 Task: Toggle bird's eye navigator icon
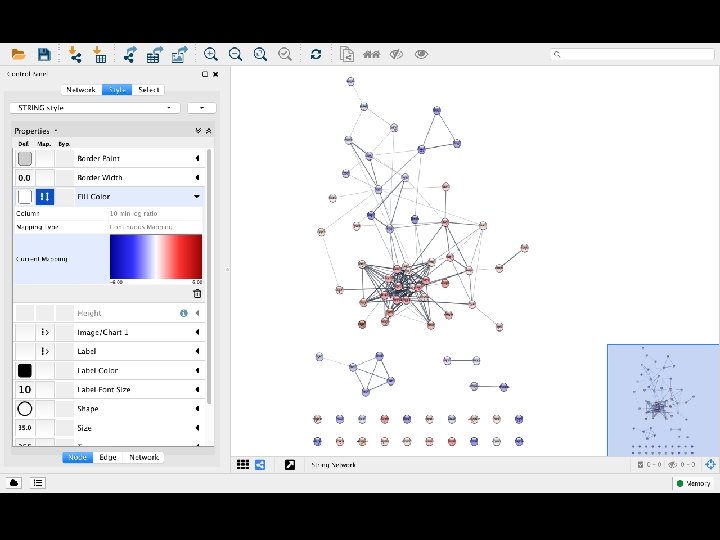[x=710, y=465]
